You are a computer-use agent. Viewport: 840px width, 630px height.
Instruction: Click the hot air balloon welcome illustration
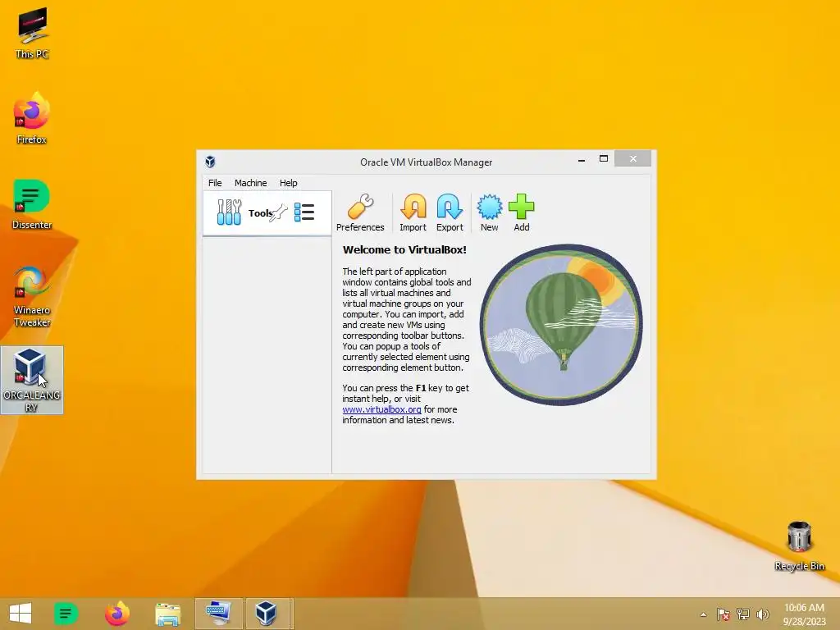coord(561,325)
